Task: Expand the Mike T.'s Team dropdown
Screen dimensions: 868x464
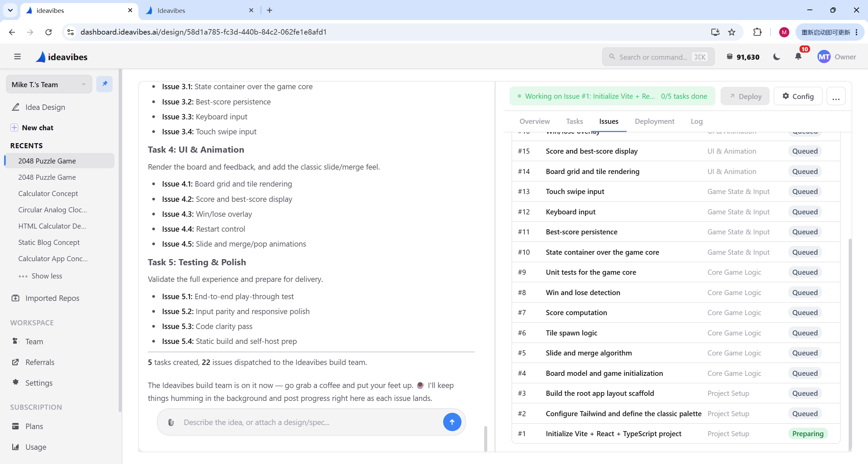Action: click(x=49, y=84)
